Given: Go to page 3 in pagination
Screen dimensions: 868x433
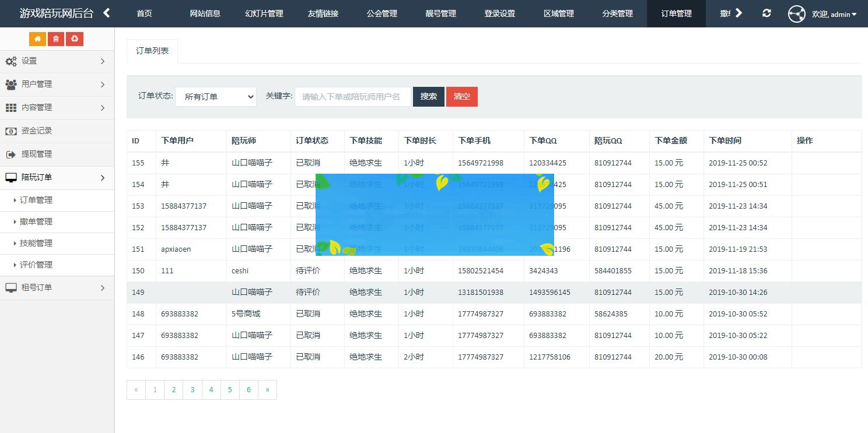Looking at the screenshot, I should tap(192, 389).
